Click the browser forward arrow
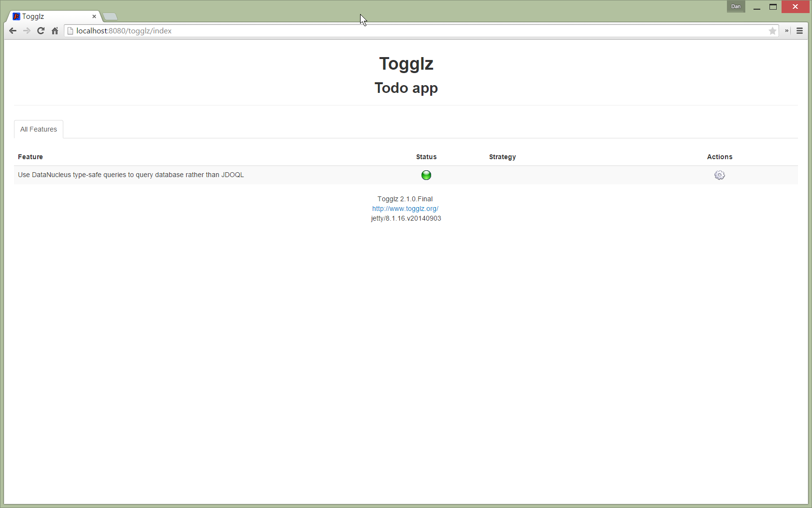The image size is (812, 508). coord(27,31)
